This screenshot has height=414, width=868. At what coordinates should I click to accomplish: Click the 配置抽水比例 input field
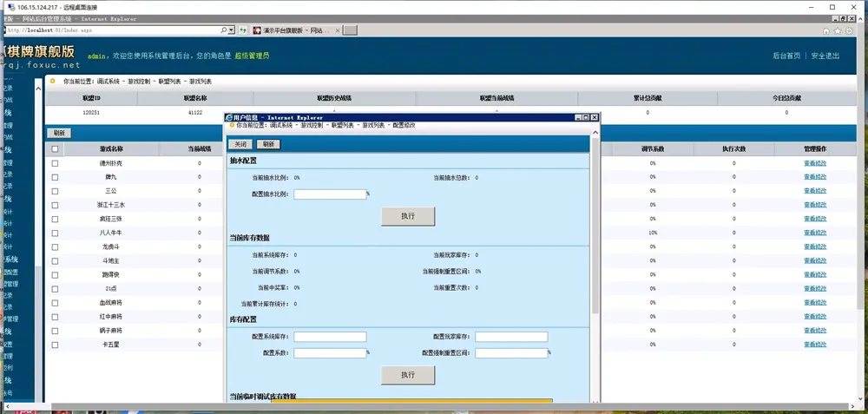[330, 194]
